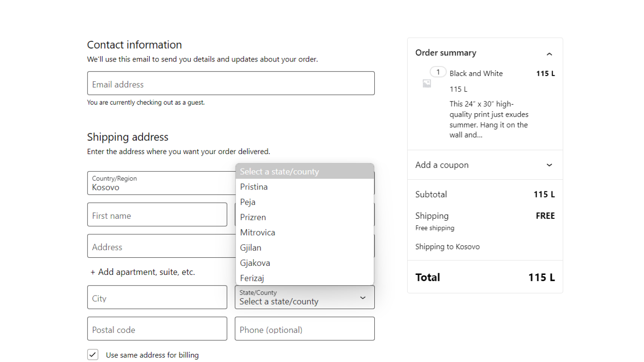The image size is (644, 362).
Task: Focus the Email address field
Action: 231,84
